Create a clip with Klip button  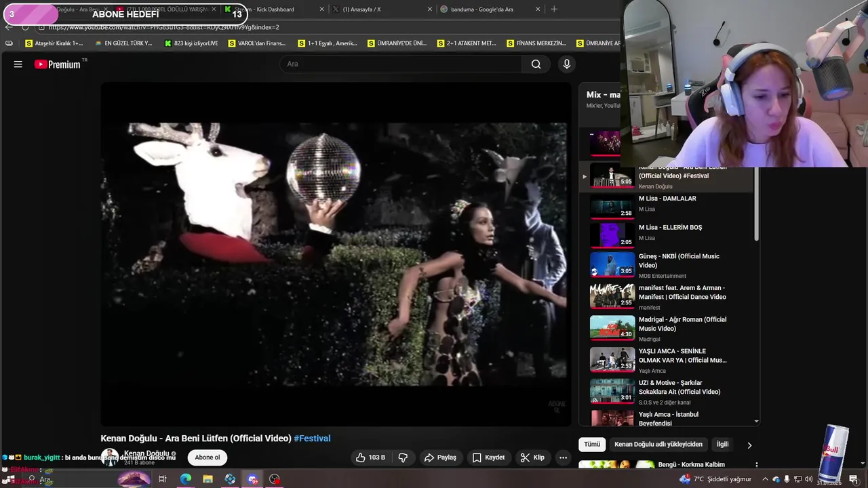coord(532,457)
